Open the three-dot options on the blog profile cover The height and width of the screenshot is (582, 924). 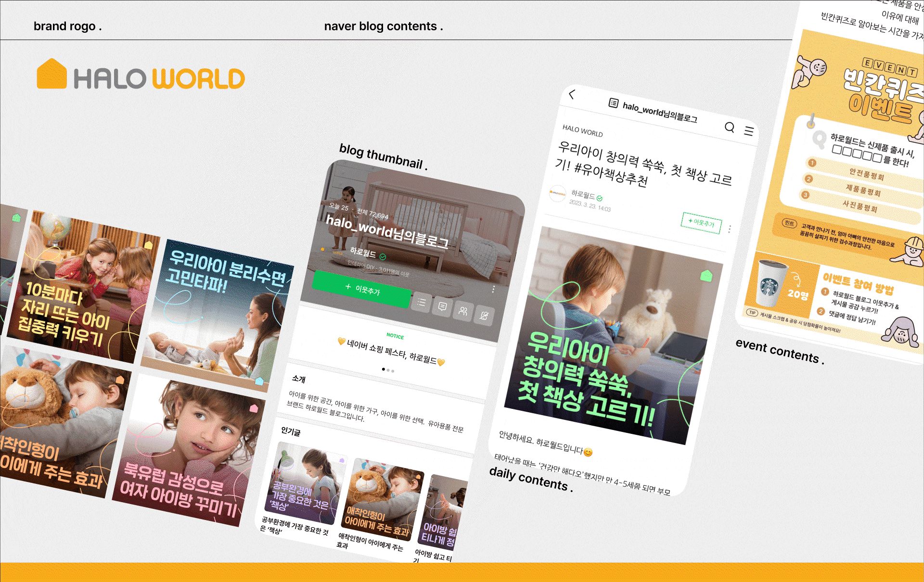pyautogui.click(x=493, y=289)
